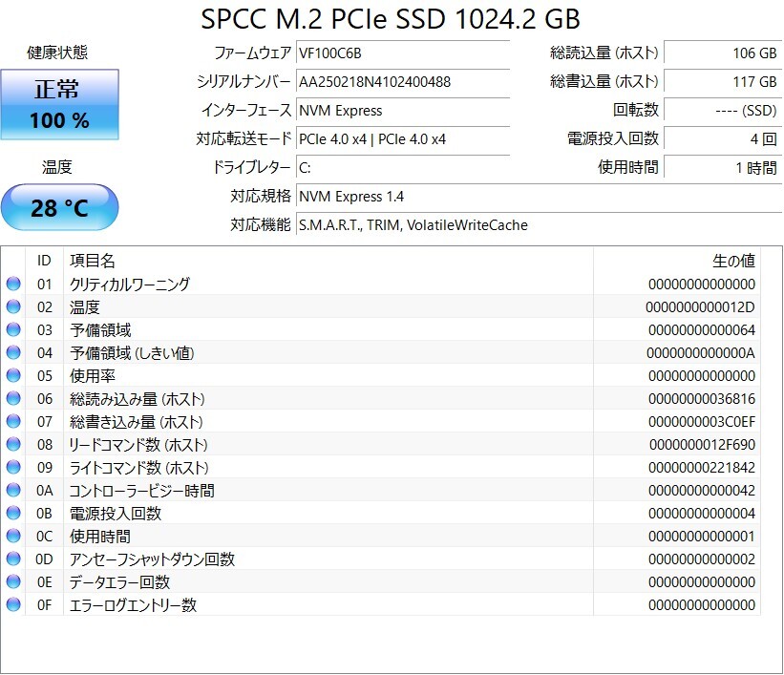Click the ID column header
The image size is (784, 675).
(x=44, y=261)
